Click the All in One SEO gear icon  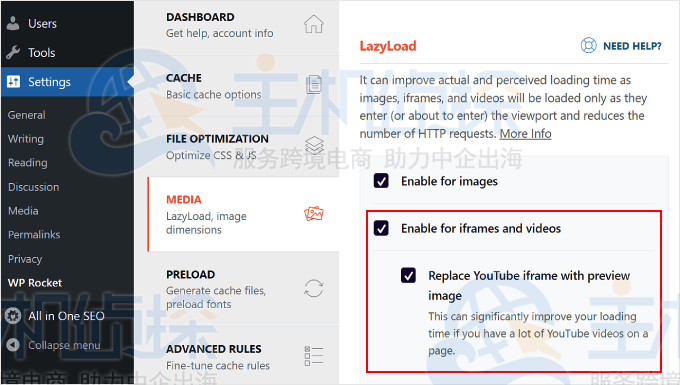click(x=13, y=316)
